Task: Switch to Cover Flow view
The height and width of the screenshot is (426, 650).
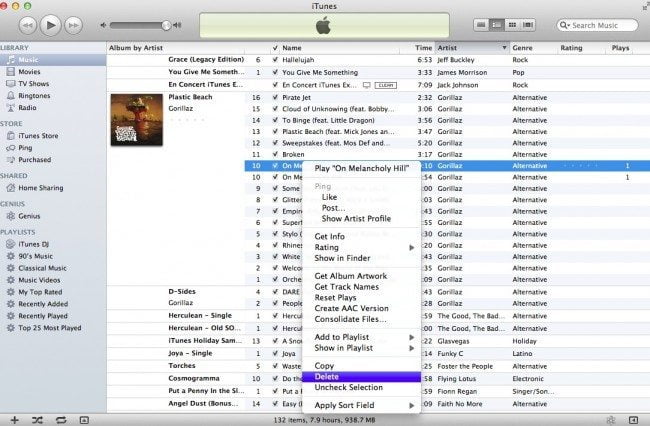Action: coord(528,25)
